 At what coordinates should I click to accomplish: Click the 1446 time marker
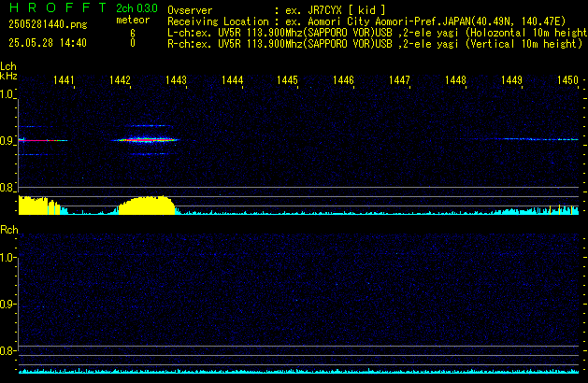pos(343,80)
